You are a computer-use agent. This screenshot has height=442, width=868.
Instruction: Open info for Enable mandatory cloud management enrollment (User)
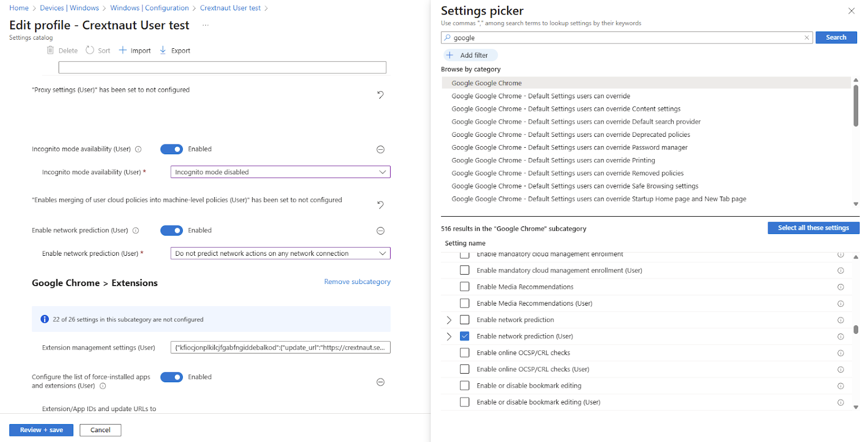click(x=840, y=270)
